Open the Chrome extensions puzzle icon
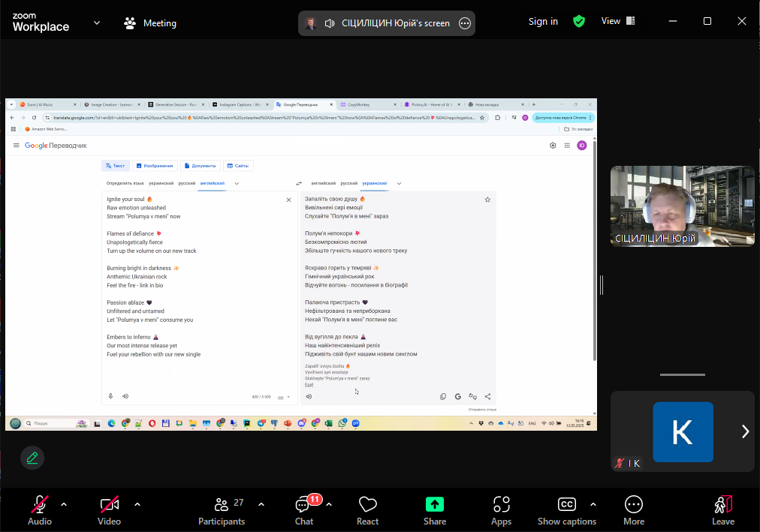 click(497, 118)
